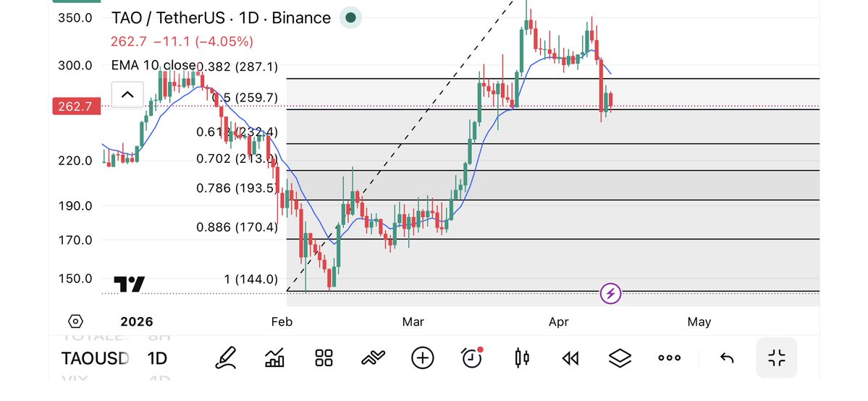Image resolution: width=868 pixels, height=401 pixels.
Task: Start bar replay with rewind icon
Action: [570, 358]
